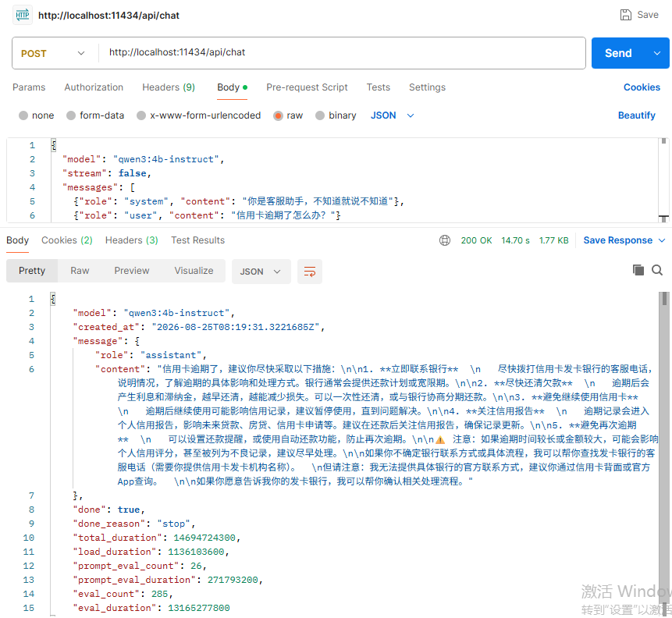
Task: Open the POST method dropdown
Action: pyautogui.click(x=53, y=53)
